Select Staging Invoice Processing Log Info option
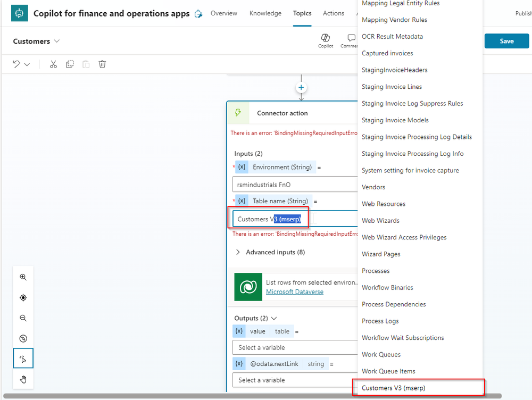 pyautogui.click(x=420, y=153)
